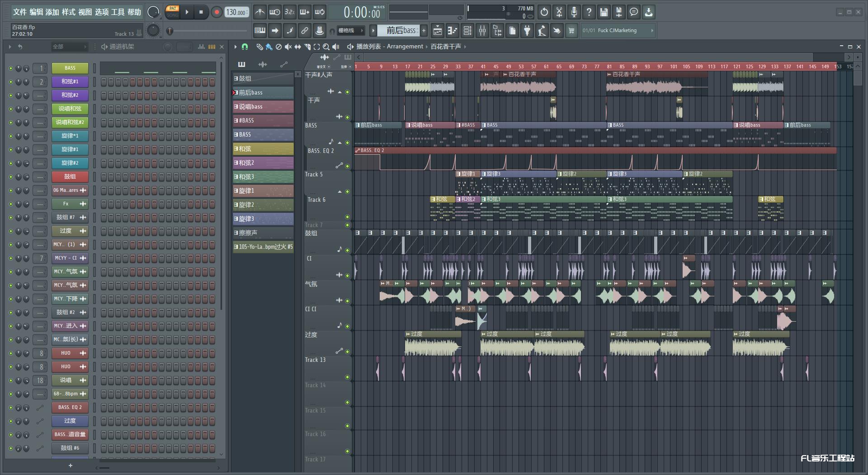Open the Browser view icon
868x475 pixels.
point(497,31)
